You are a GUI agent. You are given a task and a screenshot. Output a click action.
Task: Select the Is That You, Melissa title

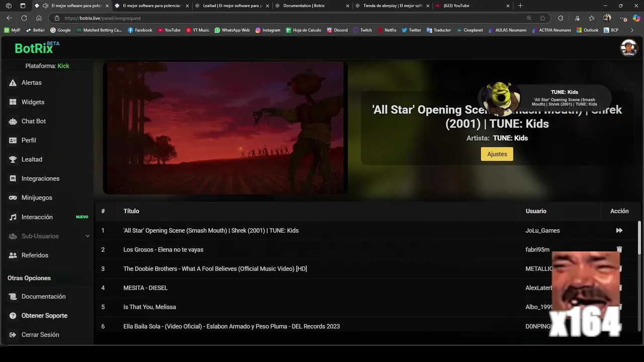149,307
